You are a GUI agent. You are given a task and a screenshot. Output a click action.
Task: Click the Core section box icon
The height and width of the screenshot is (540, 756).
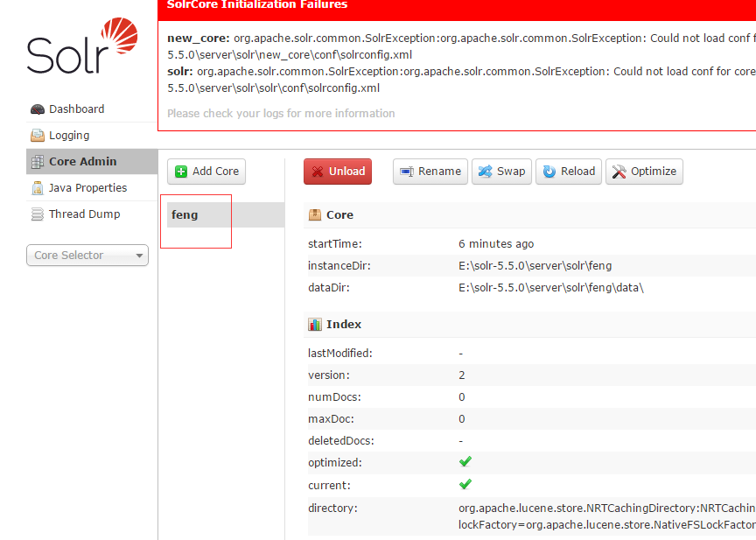click(315, 215)
